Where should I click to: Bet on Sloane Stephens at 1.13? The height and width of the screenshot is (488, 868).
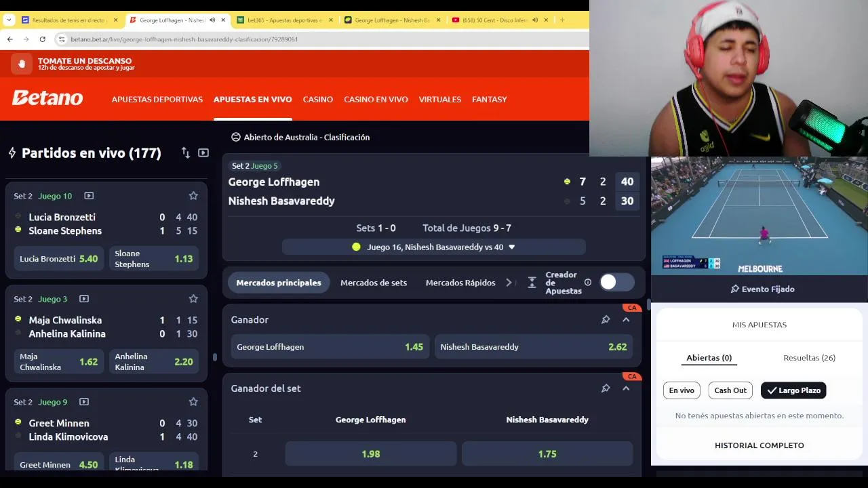tap(154, 259)
